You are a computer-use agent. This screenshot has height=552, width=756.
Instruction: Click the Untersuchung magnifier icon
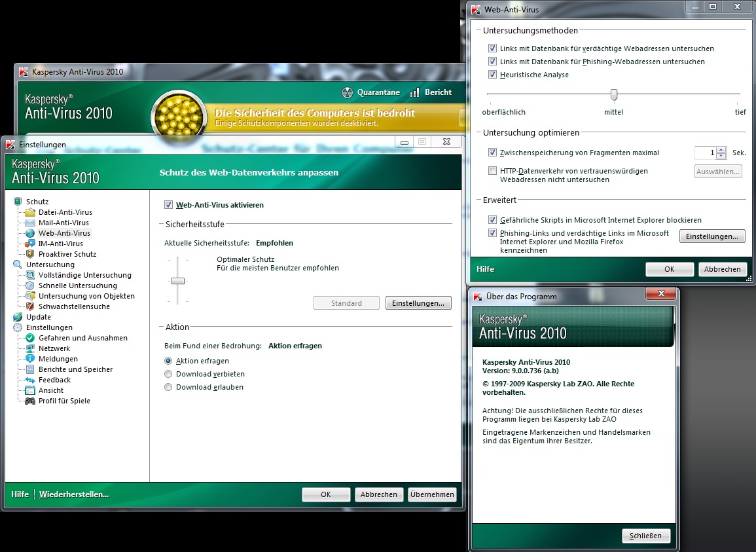tap(18, 265)
